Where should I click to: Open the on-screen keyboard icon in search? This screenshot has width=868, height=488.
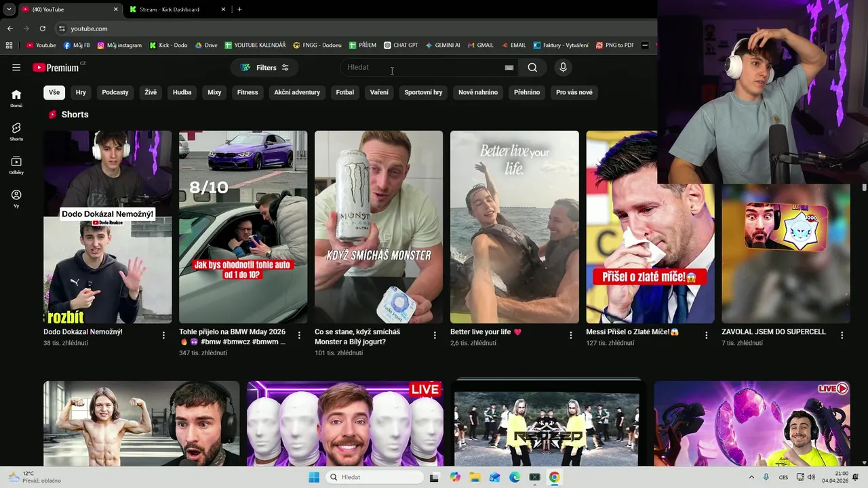509,67
